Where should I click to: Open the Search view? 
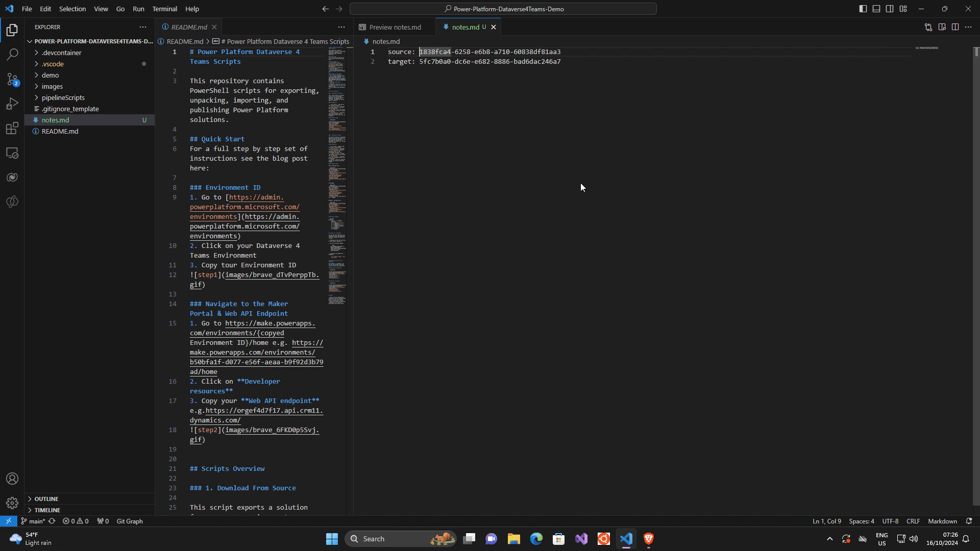tap(12, 54)
